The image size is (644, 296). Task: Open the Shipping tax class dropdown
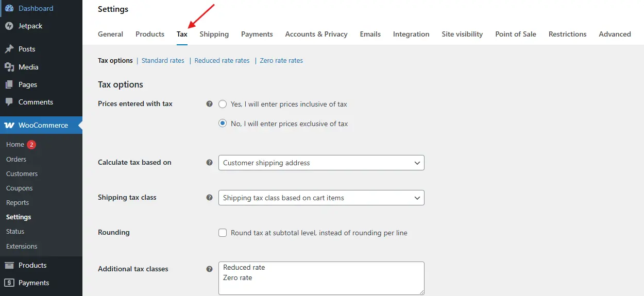[x=321, y=198]
